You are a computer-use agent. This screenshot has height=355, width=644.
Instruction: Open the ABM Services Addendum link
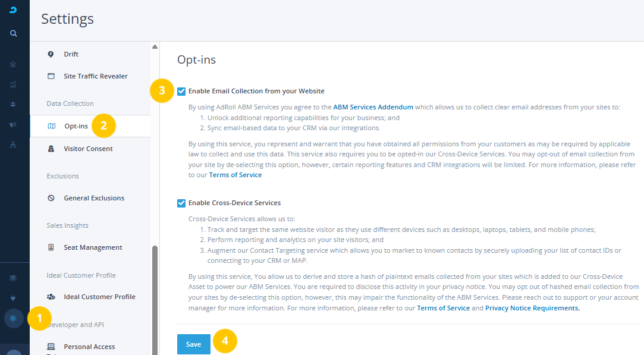point(373,108)
